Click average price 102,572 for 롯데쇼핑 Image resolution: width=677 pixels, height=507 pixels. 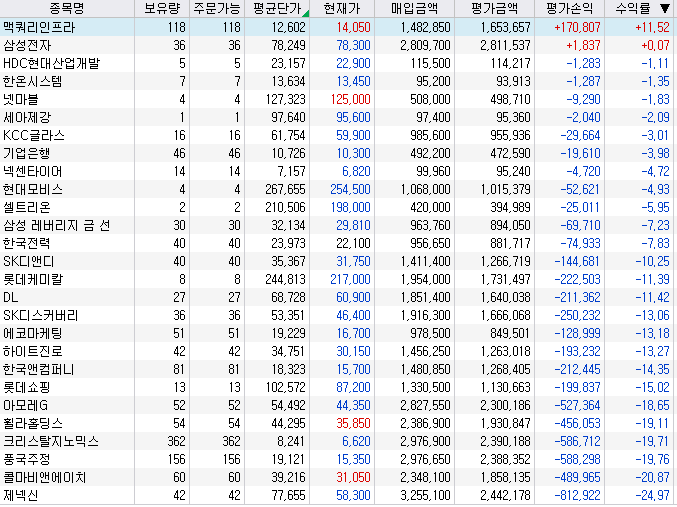(285, 387)
